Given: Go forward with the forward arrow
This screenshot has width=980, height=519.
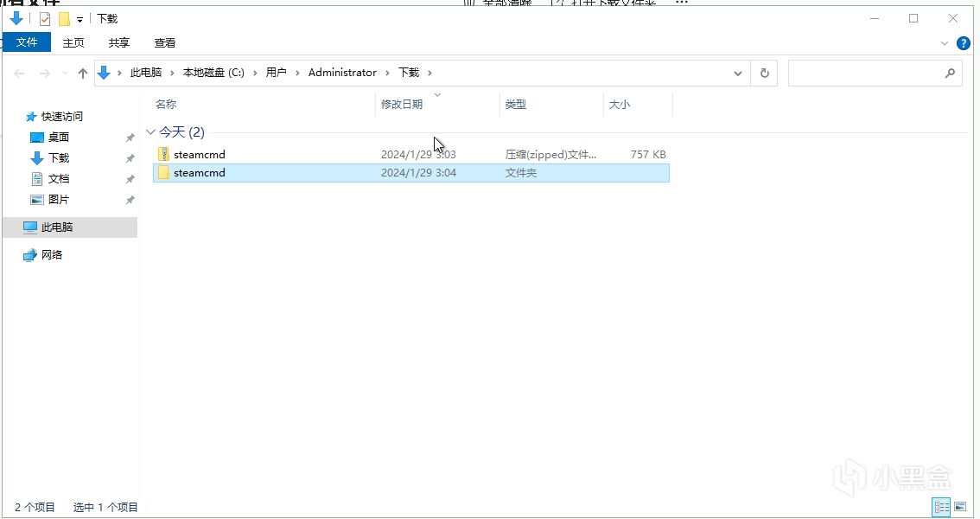Looking at the screenshot, I should [44, 74].
